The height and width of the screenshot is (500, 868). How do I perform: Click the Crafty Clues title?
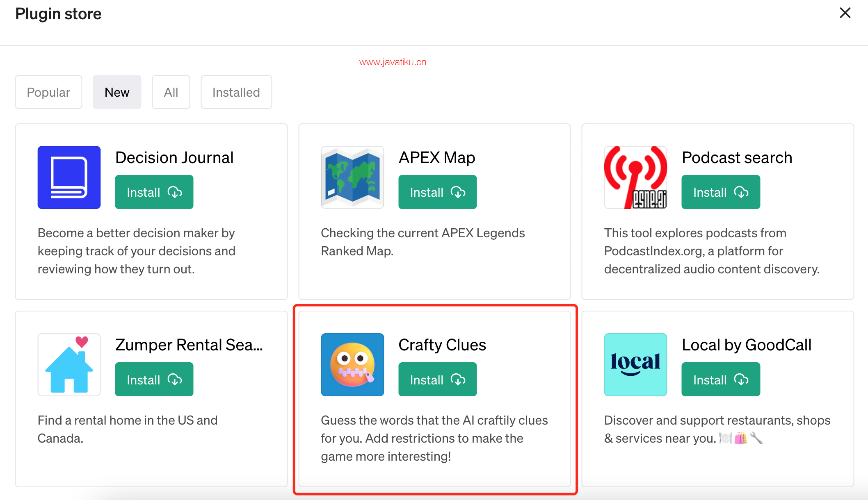click(442, 345)
